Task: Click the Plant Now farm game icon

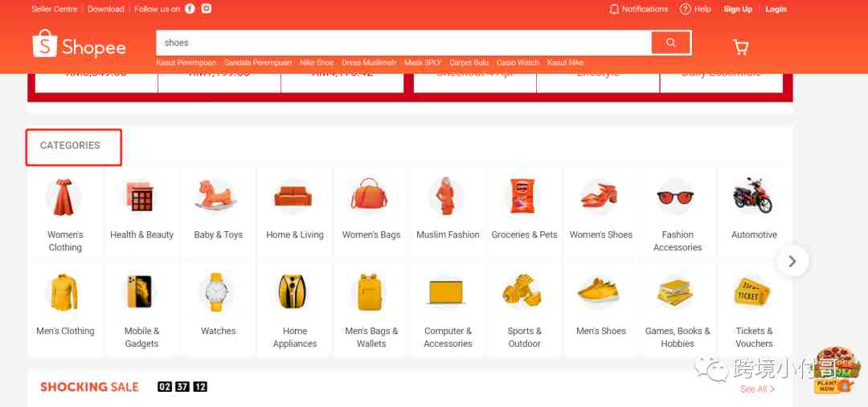Action: (836, 371)
